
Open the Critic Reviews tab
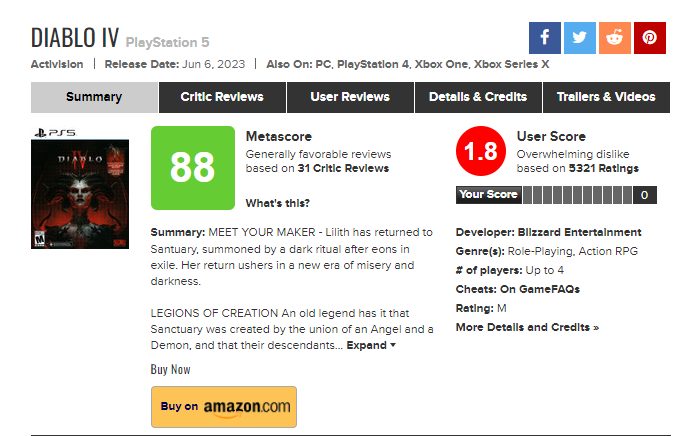[222, 97]
